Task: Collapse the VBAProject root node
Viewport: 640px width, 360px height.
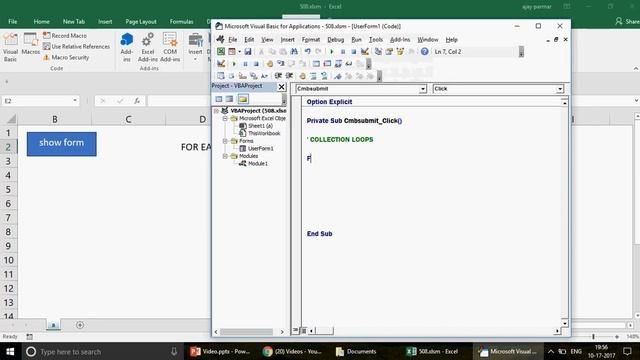Action: [x=217, y=111]
